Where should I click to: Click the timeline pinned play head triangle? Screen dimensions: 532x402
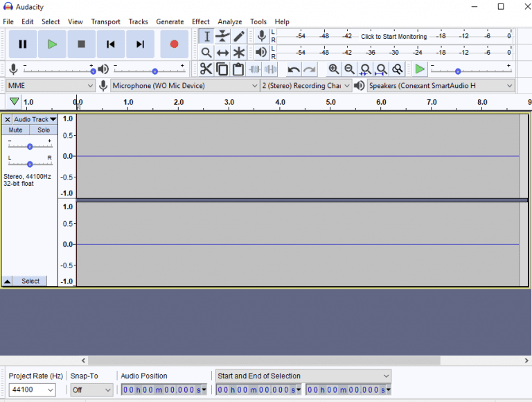click(x=14, y=101)
